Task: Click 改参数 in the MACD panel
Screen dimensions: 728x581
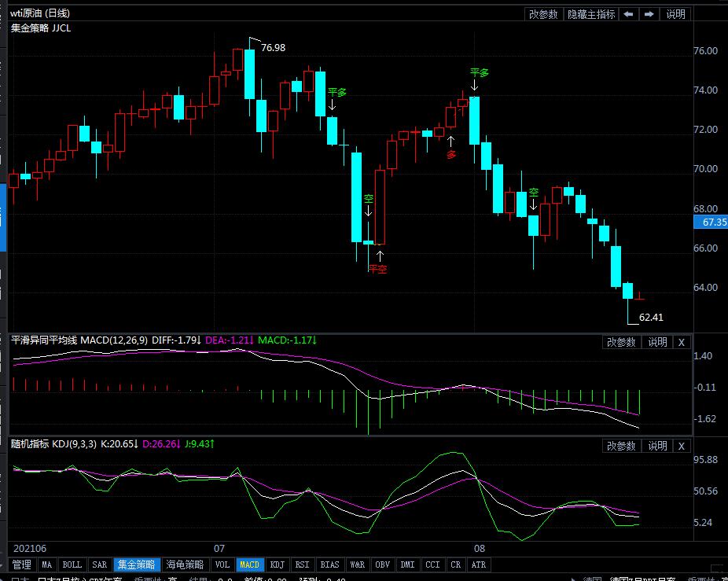Action: (621, 342)
